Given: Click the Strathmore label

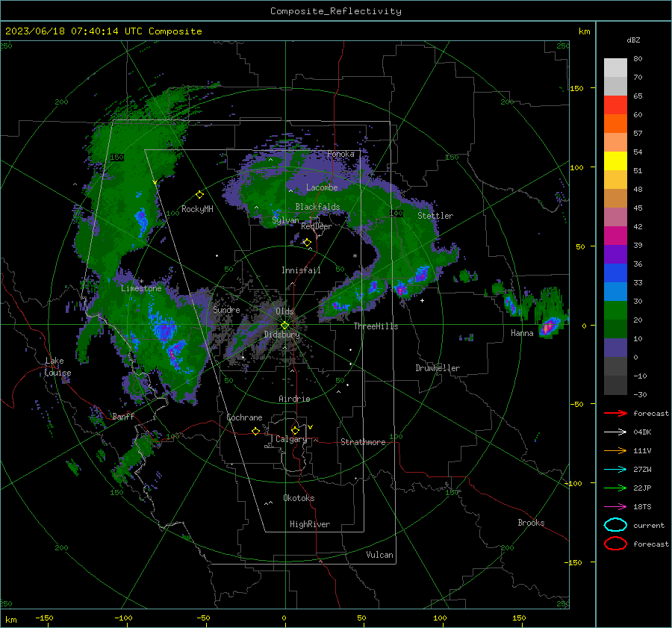Looking at the screenshot, I should click(363, 442).
